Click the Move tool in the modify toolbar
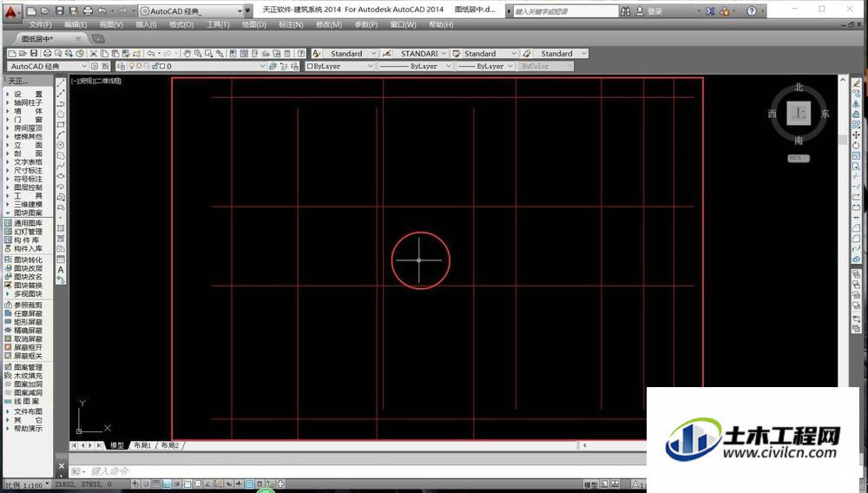The width and height of the screenshot is (868, 493). tap(856, 135)
